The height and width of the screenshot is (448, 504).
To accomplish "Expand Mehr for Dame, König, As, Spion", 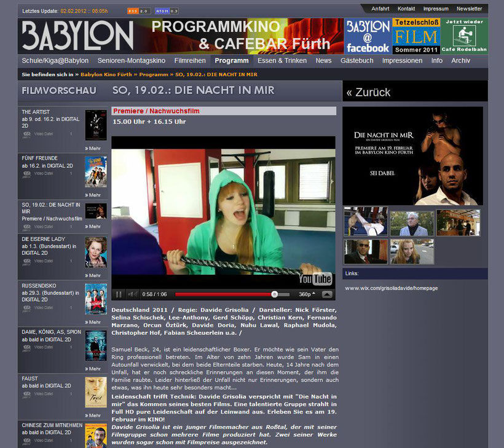I will 93,369.
